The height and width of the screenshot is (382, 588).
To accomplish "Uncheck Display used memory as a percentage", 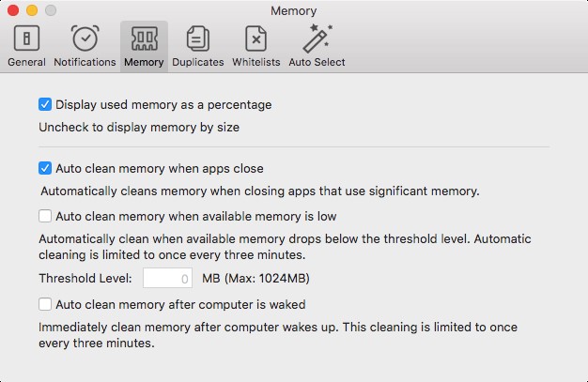I will point(45,104).
